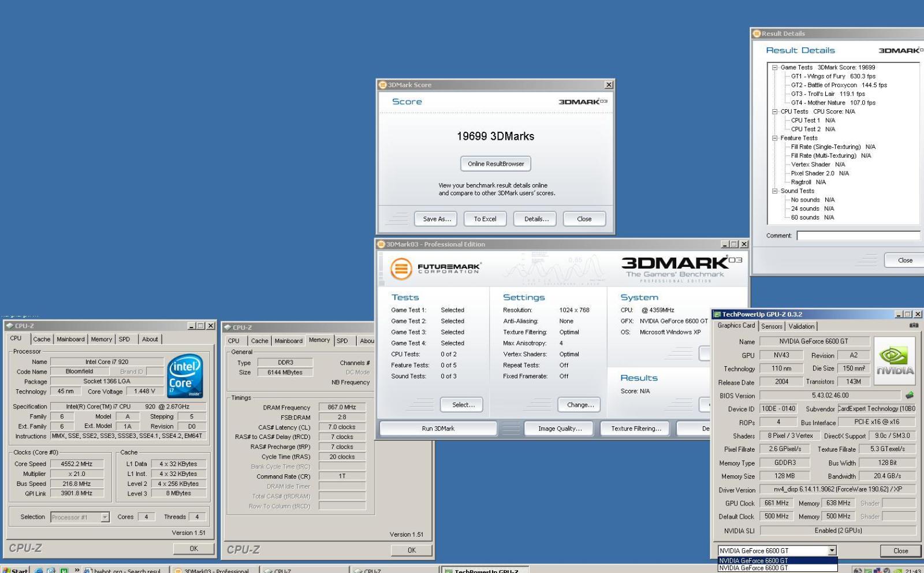Click GT1 - Wings of Fury result row

coord(833,76)
